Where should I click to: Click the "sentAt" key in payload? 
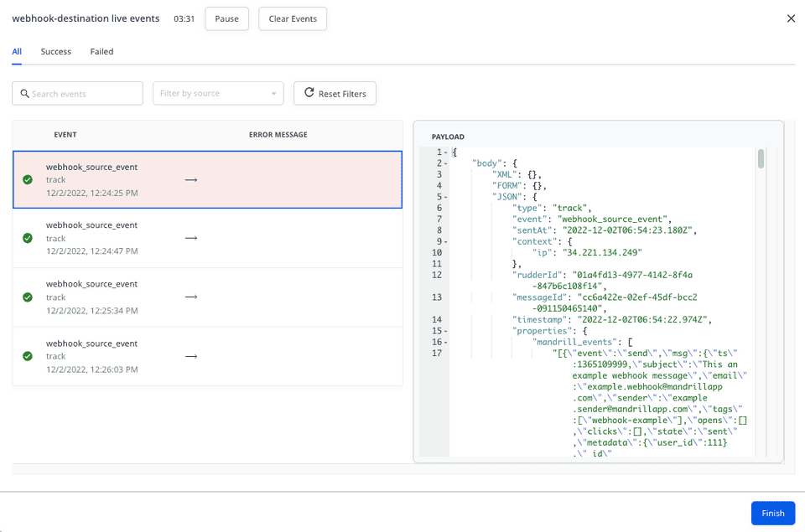(x=532, y=230)
